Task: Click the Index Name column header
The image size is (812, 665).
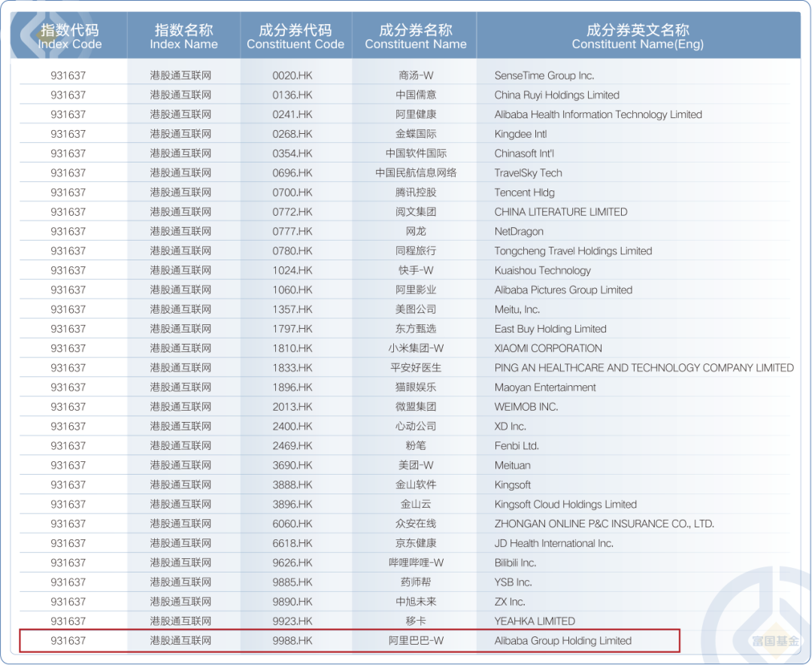Action: (184, 36)
